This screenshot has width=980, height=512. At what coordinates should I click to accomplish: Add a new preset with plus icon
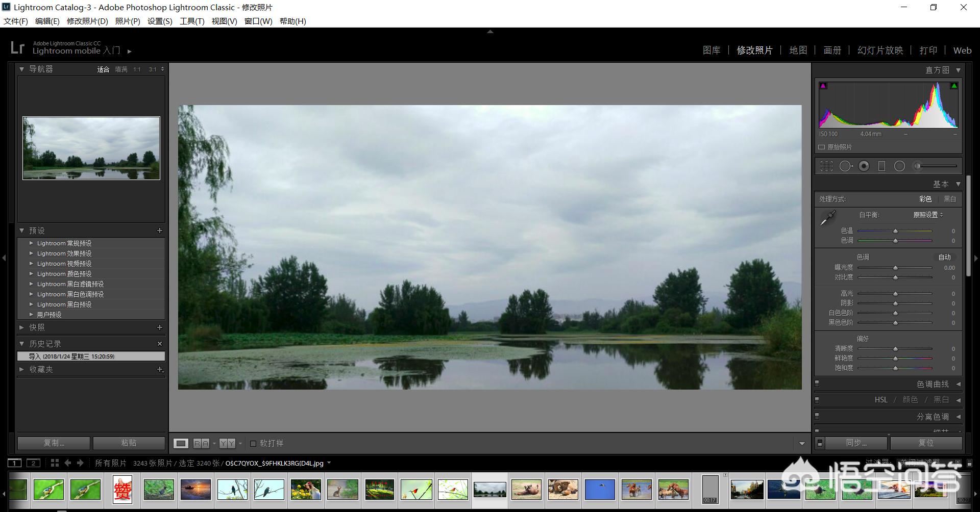point(160,231)
